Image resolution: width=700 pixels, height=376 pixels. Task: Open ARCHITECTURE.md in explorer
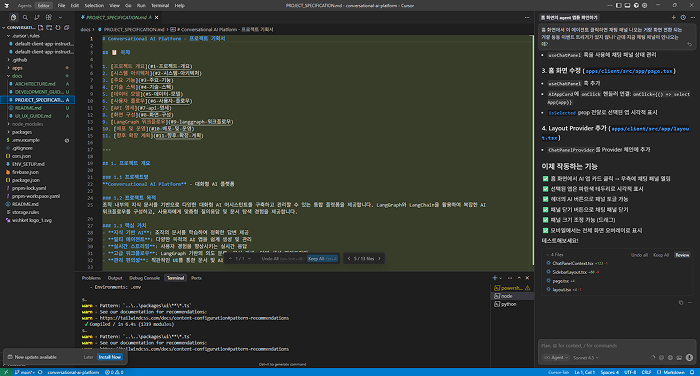(35, 84)
